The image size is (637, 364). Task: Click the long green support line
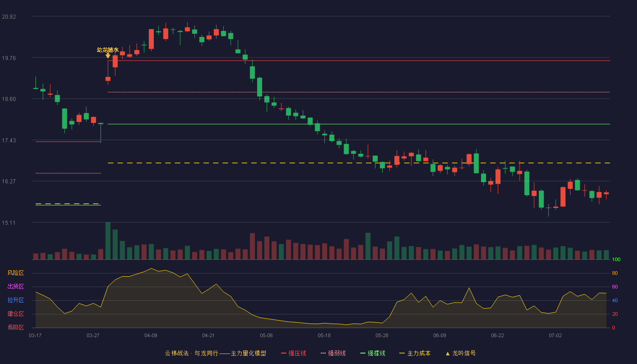click(359, 124)
